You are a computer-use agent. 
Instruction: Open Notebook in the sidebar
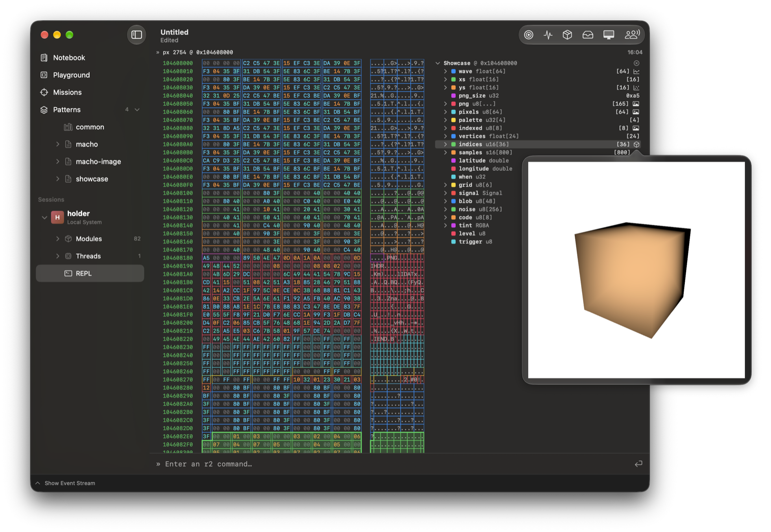90,58
